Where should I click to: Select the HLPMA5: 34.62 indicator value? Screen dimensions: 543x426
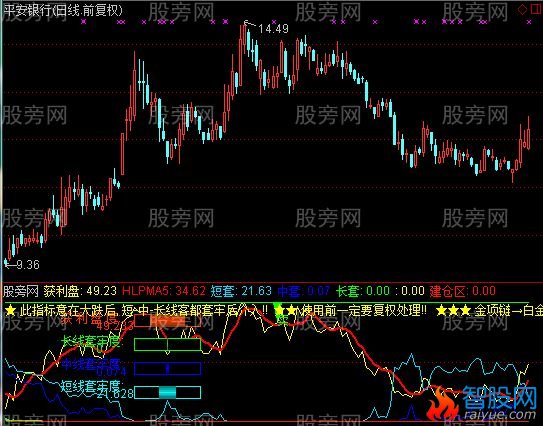pyautogui.click(x=164, y=291)
